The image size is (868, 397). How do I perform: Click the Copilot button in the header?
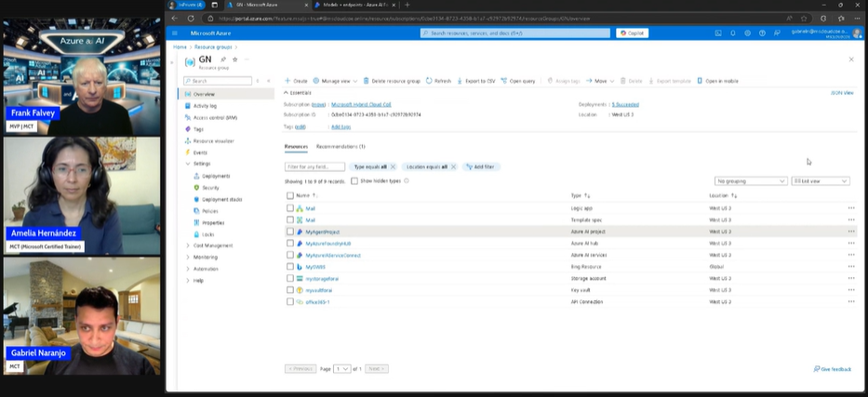pos(630,33)
